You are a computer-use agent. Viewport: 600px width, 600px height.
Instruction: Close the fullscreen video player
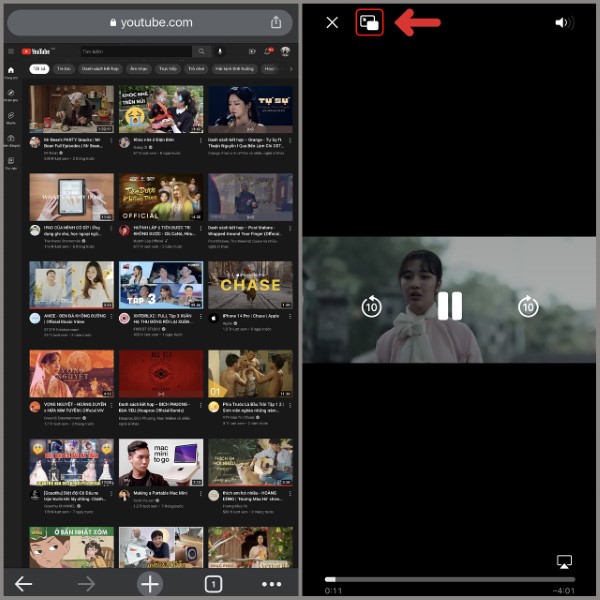click(332, 22)
